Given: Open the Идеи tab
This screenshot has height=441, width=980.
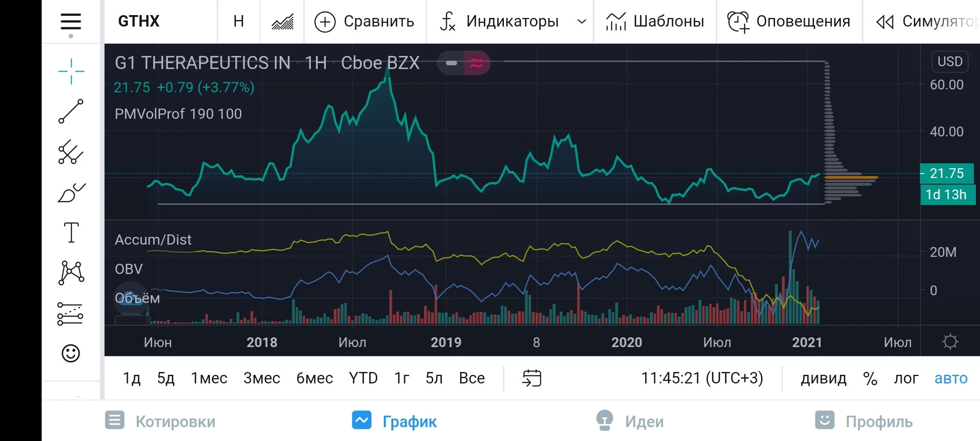Looking at the screenshot, I should click(630, 421).
